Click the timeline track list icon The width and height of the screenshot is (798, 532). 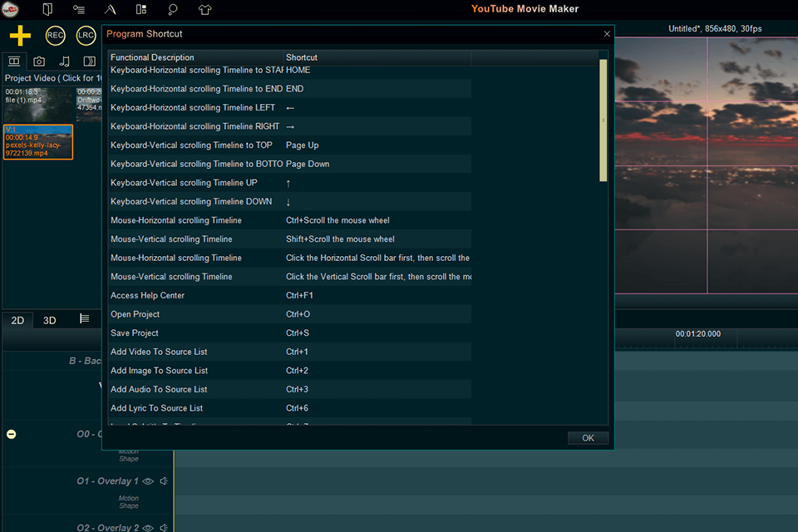pyautogui.click(x=85, y=318)
